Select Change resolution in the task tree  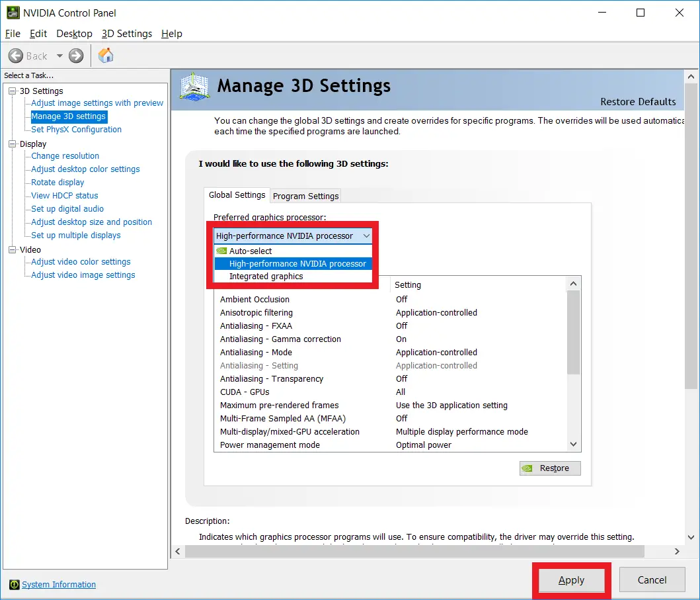[x=64, y=155]
